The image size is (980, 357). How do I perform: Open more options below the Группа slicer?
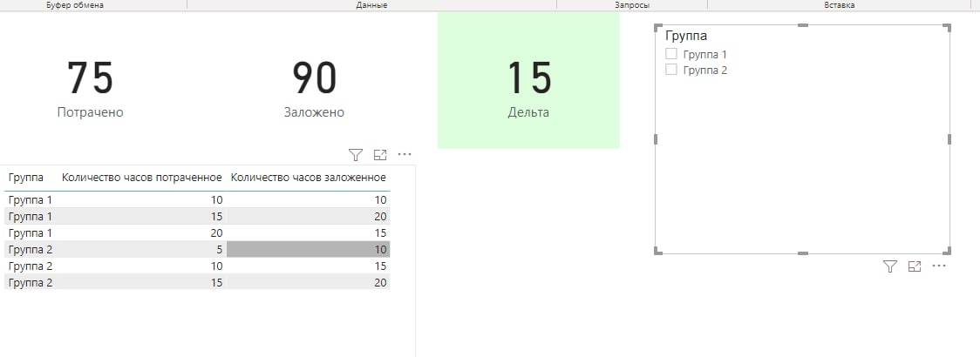[939, 266]
